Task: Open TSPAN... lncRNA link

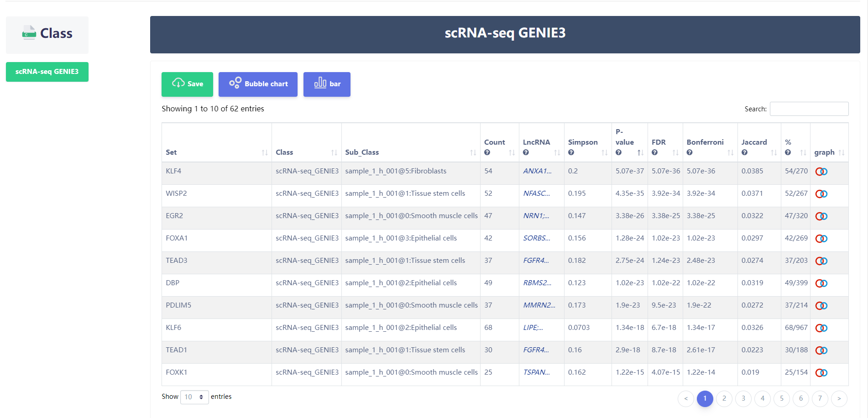Action: (x=536, y=372)
